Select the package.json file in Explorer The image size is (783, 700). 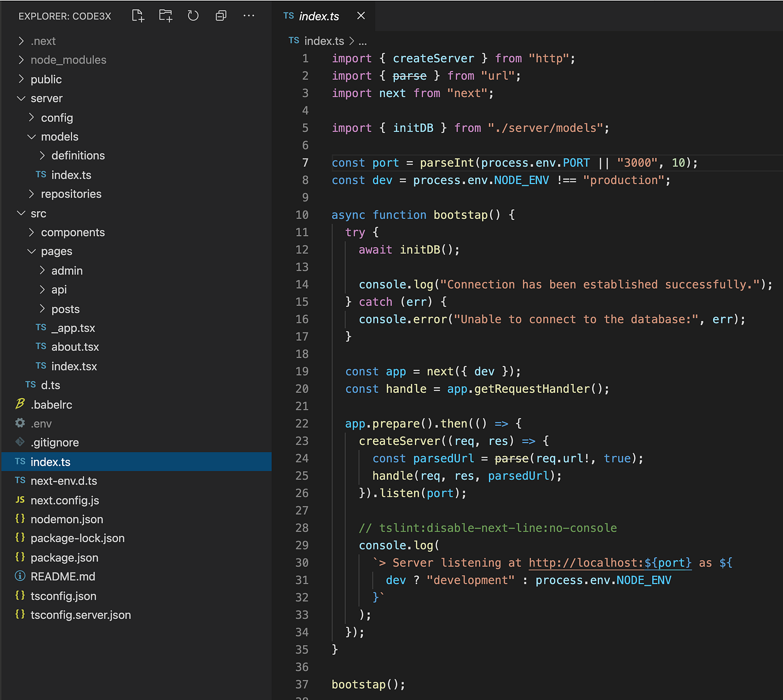click(x=65, y=557)
